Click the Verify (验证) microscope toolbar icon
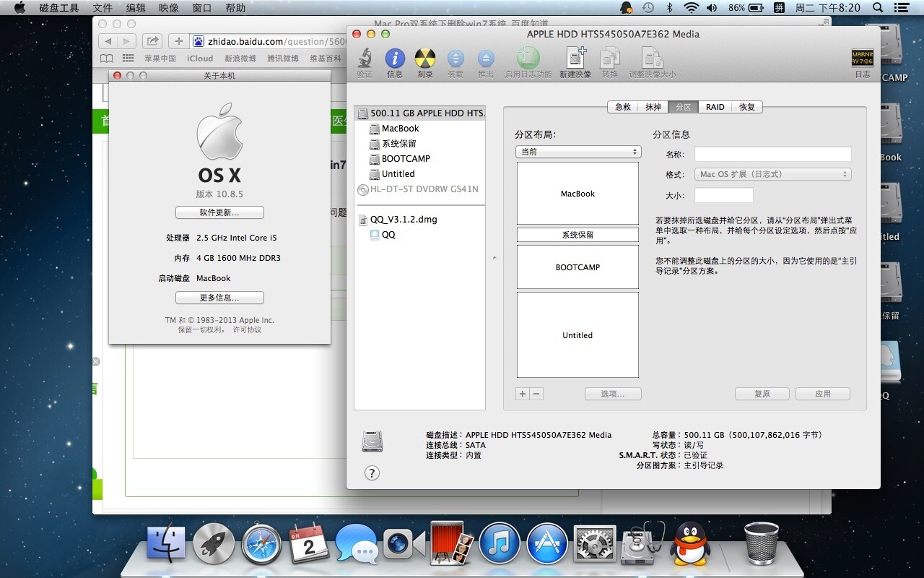Viewport: 924px width, 578px height. point(365,59)
